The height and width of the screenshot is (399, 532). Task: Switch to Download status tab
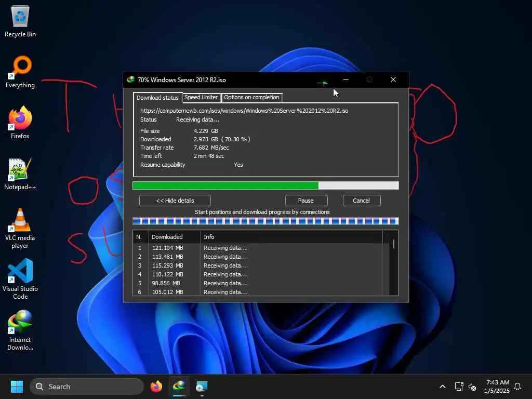[x=157, y=98]
